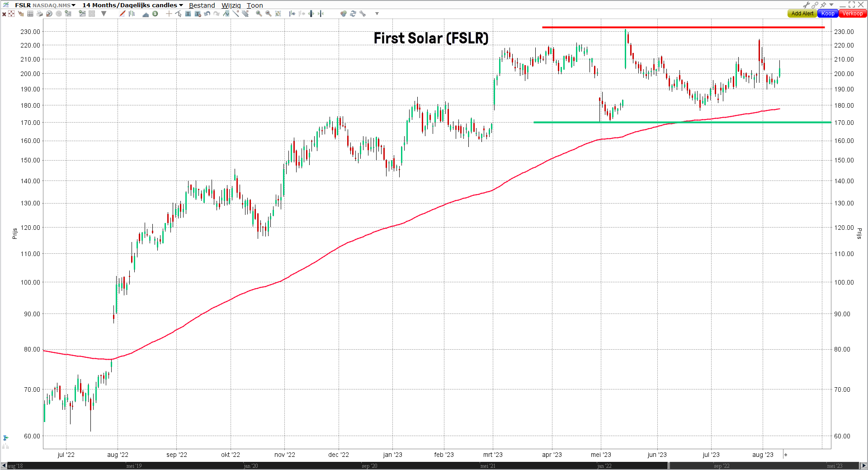Click the red resistance line near 230

[683, 27]
